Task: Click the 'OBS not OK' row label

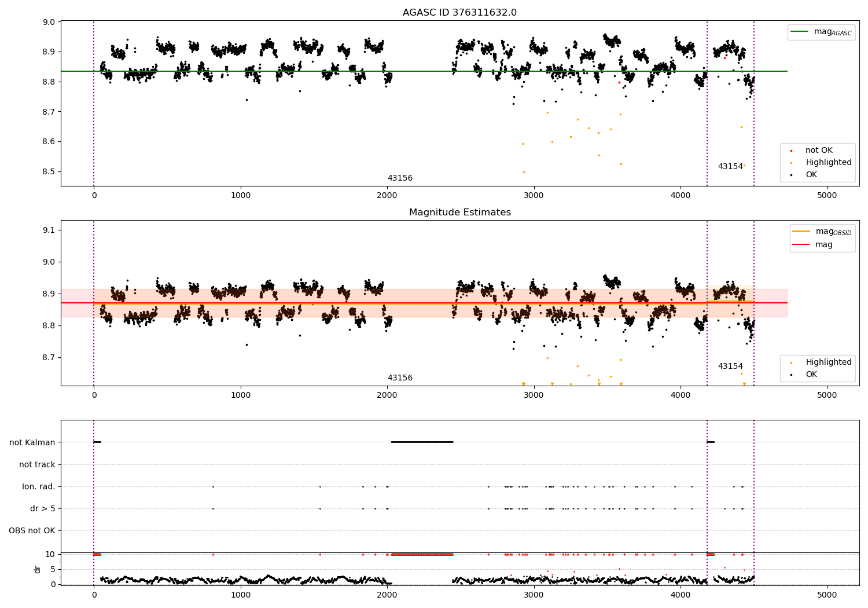Action: [32, 531]
